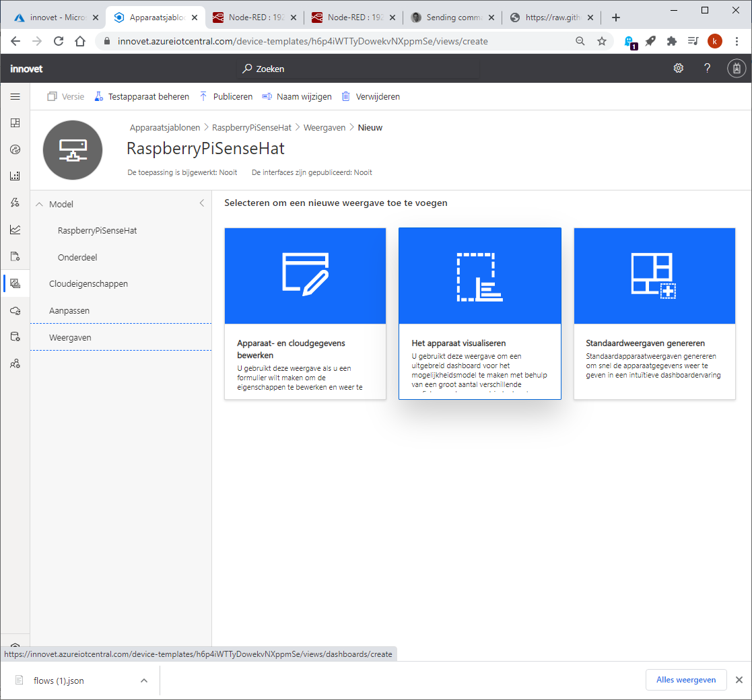Close the Apparaatsjablonen tab
Screen dimensions: 752x700
[x=195, y=17]
